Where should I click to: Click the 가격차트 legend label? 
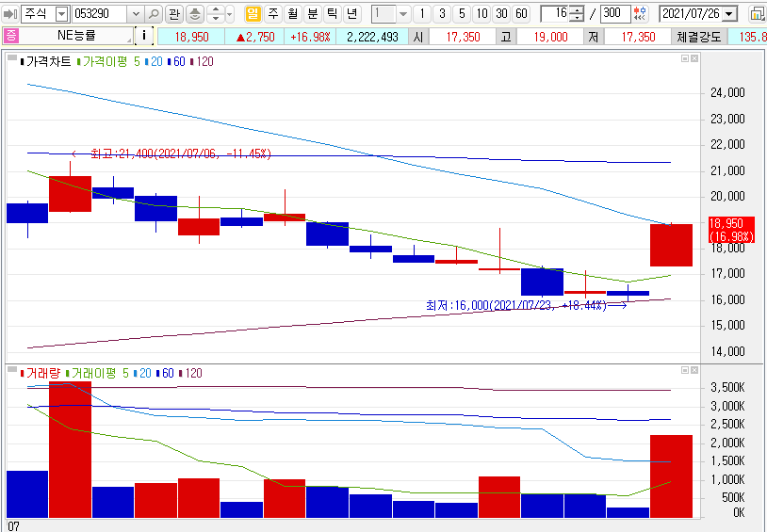(45, 61)
